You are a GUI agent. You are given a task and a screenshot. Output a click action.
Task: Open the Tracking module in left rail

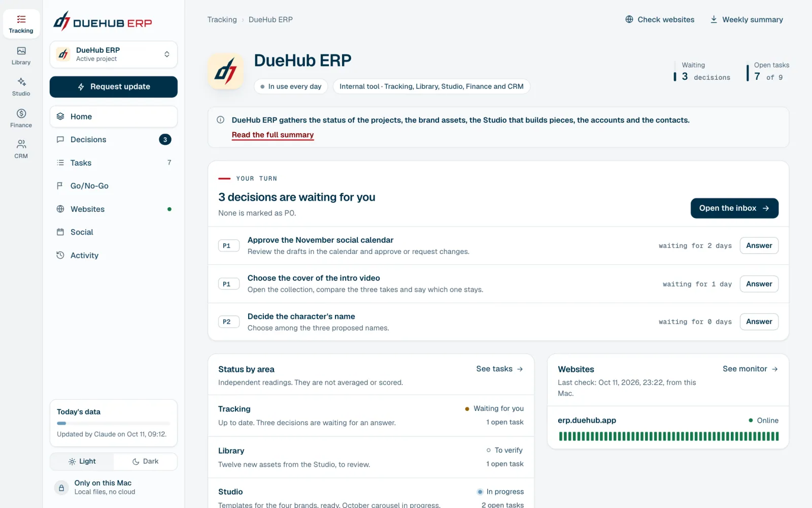coord(21,24)
